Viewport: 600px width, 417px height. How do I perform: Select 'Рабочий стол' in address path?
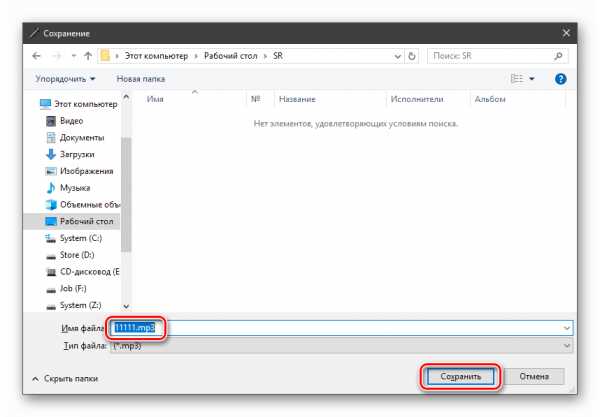pyautogui.click(x=230, y=56)
